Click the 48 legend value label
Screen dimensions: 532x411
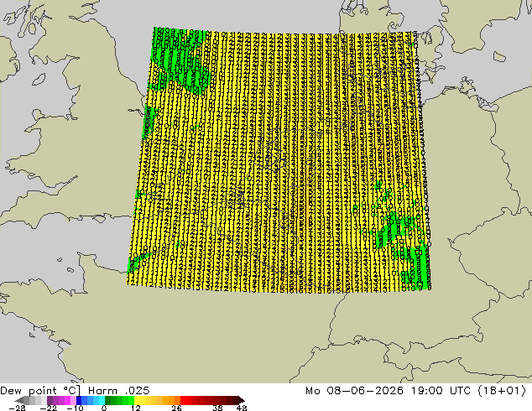pos(242,408)
